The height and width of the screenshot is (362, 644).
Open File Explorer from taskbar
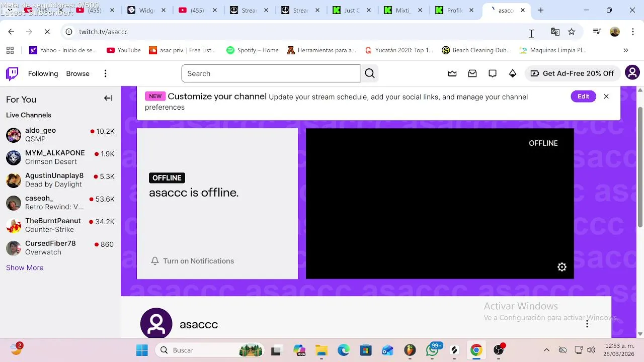coord(321,350)
